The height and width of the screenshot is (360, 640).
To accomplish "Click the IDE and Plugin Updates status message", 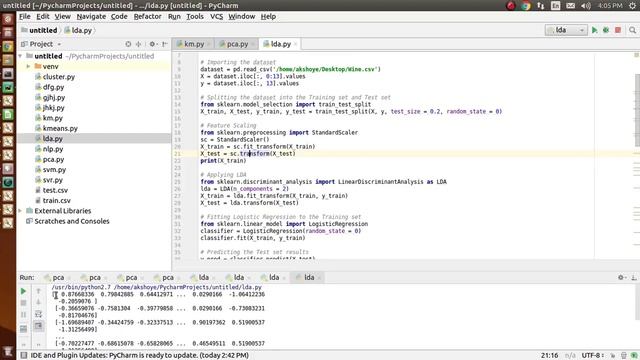I will [x=140, y=355].
